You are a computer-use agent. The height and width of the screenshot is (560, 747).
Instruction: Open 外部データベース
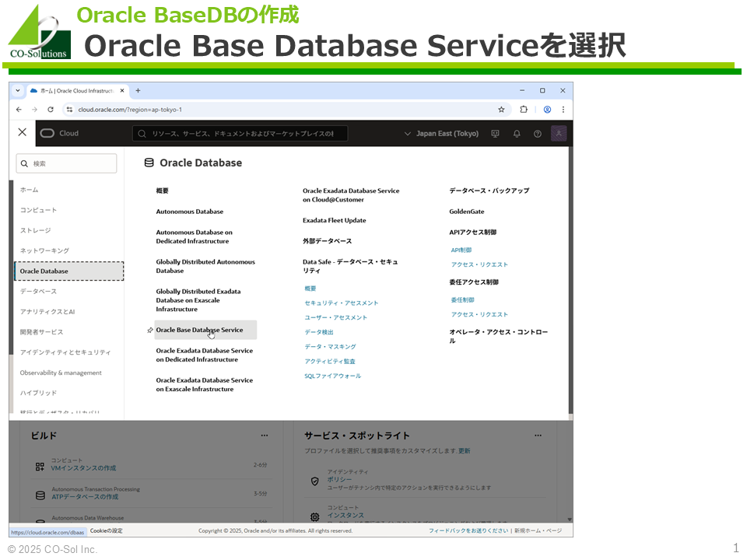328,241
